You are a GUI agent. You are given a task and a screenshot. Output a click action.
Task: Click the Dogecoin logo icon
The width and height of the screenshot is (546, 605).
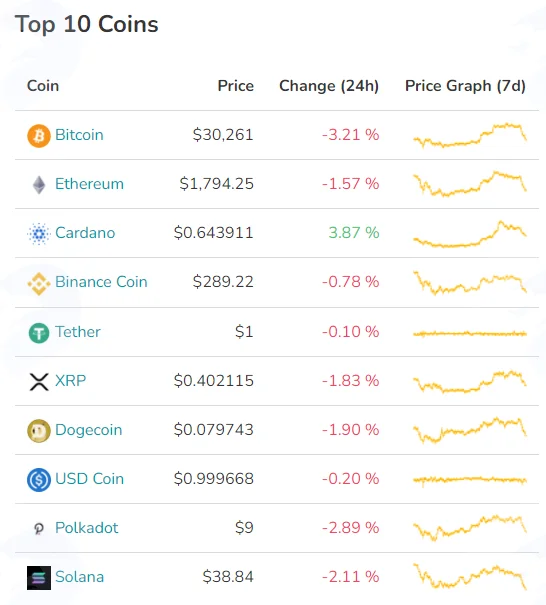point(39,431)
